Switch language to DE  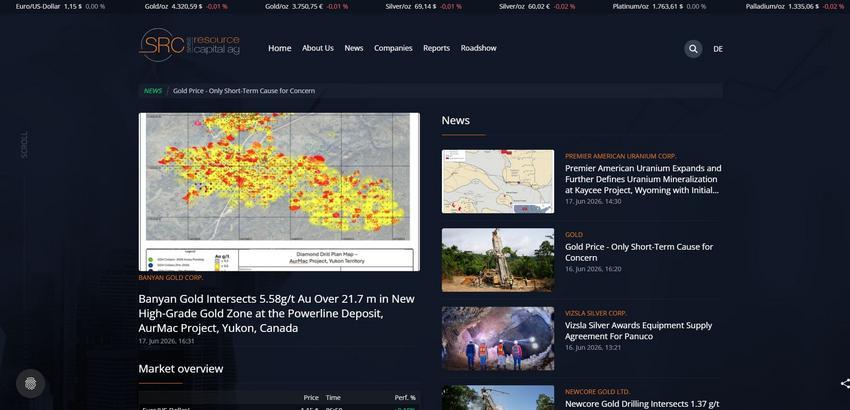[718, 49]
